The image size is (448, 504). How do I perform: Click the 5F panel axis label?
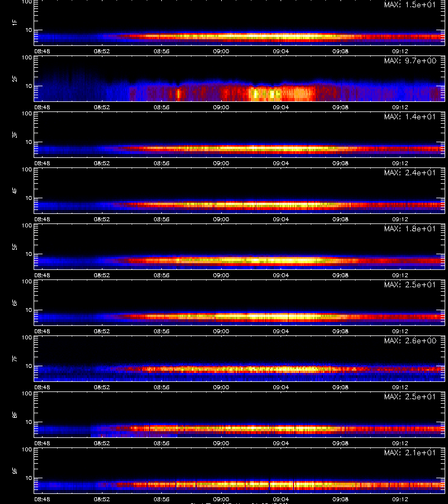click(x=15, y=246)
